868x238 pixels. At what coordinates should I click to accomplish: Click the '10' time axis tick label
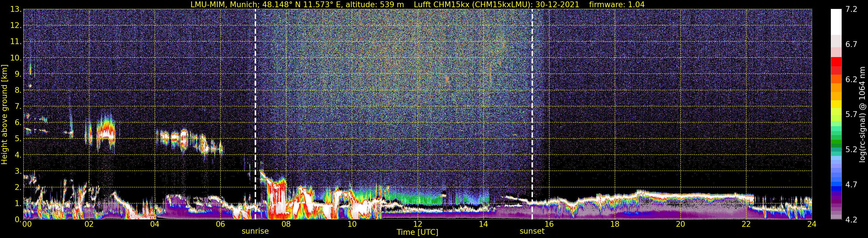[352, 224]
